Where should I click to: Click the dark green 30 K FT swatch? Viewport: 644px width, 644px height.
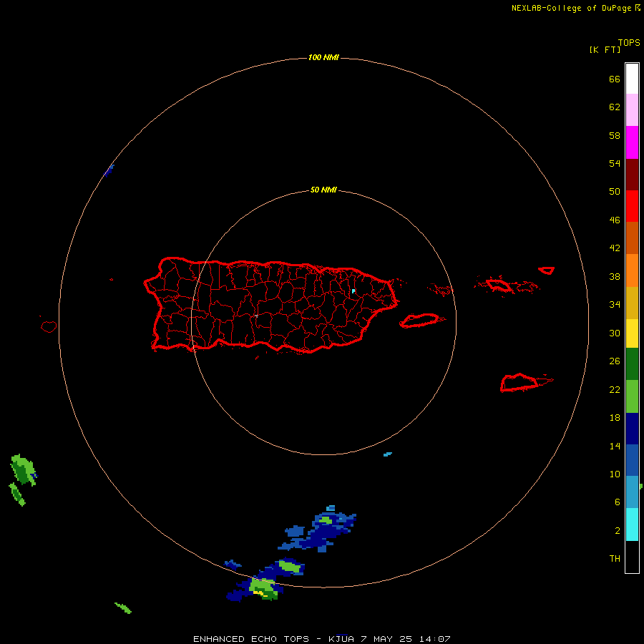632,364
